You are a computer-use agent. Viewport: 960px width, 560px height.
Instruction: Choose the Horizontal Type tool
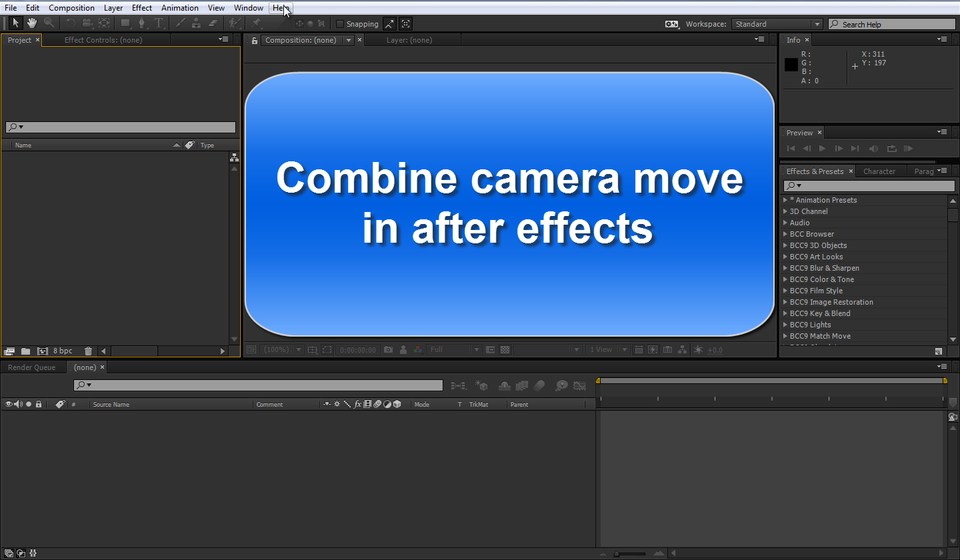[159, 23]
